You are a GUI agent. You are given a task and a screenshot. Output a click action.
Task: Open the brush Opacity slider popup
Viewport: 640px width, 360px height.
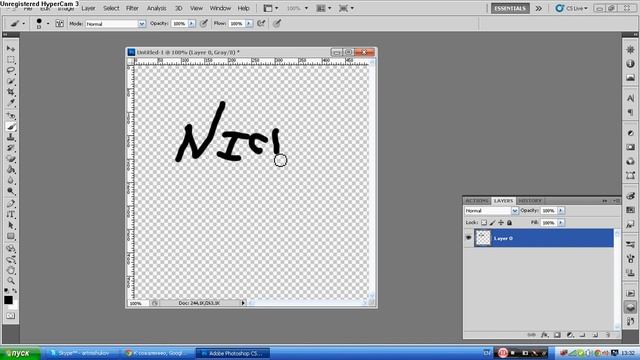click(x=191, y=24)
